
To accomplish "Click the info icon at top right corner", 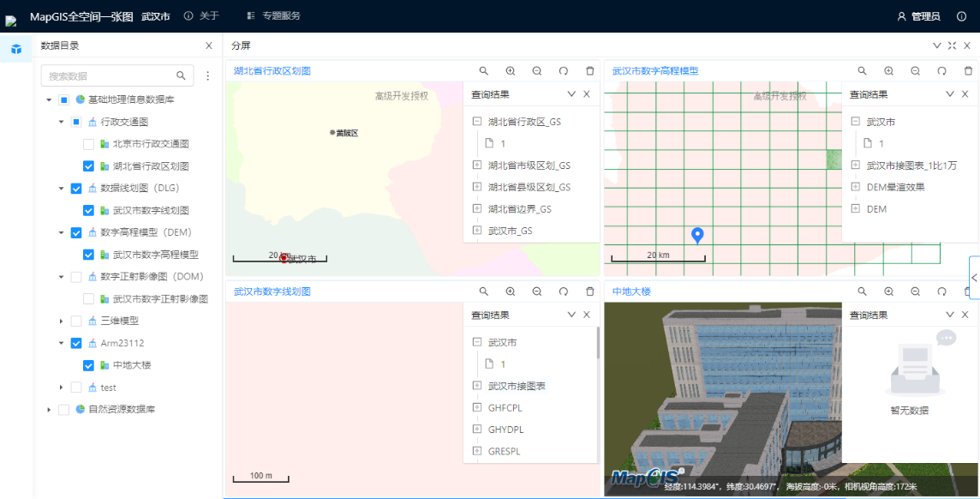I will (962, 16).
